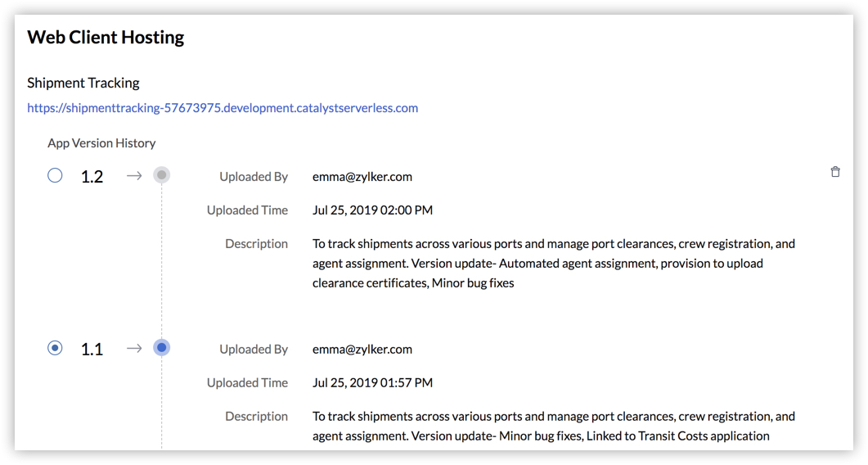Screen dimensions: 868x465
Task: Click App Version History section label
Action: coord(101,143)
